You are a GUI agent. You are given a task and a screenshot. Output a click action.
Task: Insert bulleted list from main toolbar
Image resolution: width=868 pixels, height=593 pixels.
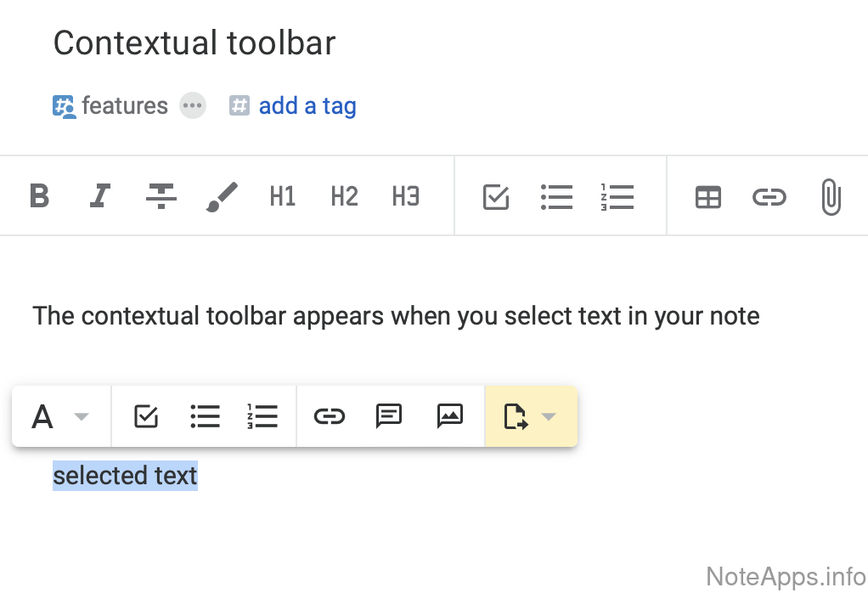[x=556, y=197]
